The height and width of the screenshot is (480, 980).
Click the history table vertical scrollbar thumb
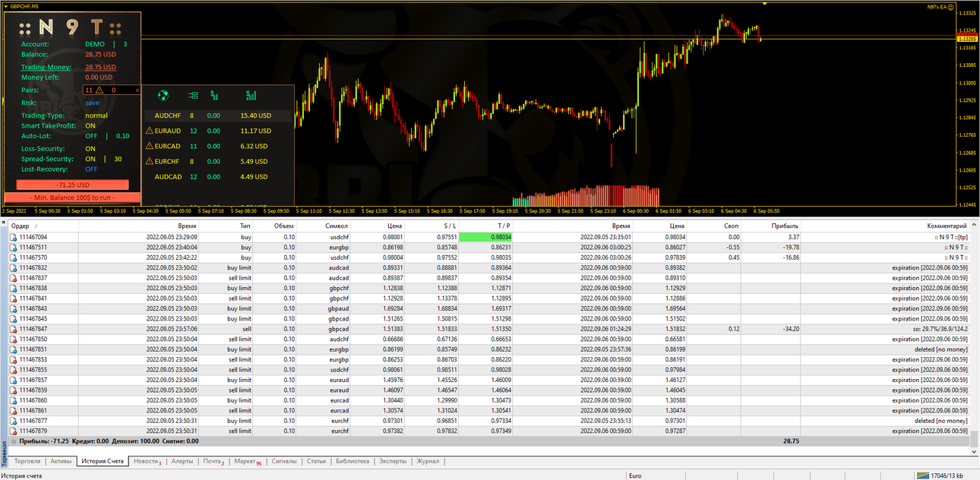point(974,440)
